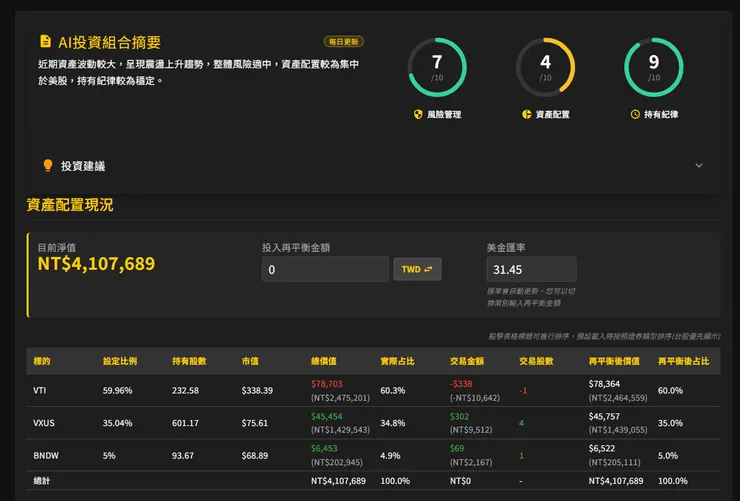Click the 59.96% target ratio cell
The height and width of the screenshot is (501, 740).
(x=118, y=391)
